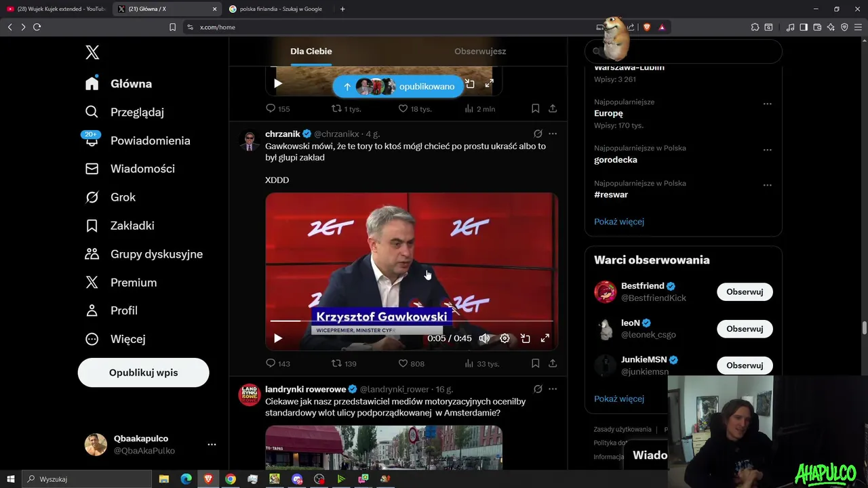Open Profil page

click(111, 310)
